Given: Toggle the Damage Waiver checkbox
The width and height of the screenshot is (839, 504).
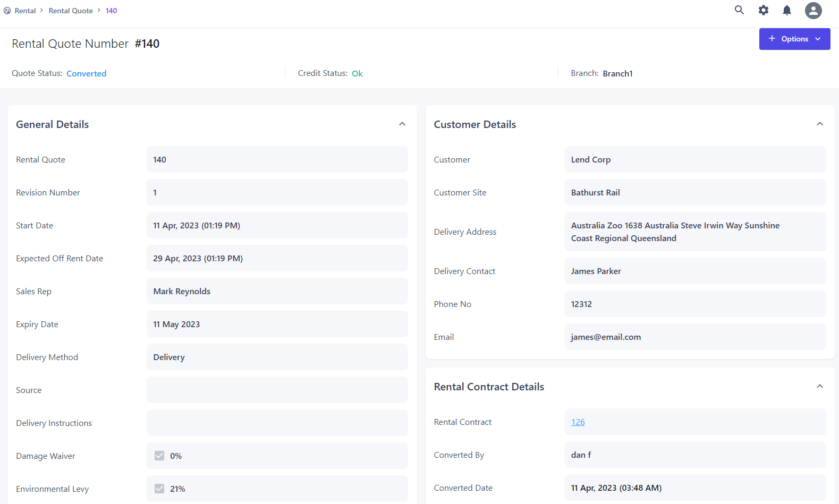Looking at the screenshot, I should coord(159,456).
